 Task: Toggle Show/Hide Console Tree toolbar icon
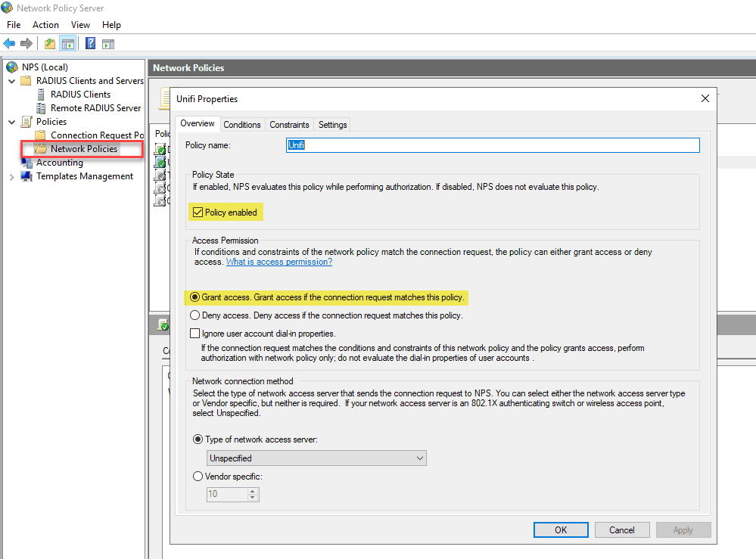68,43
